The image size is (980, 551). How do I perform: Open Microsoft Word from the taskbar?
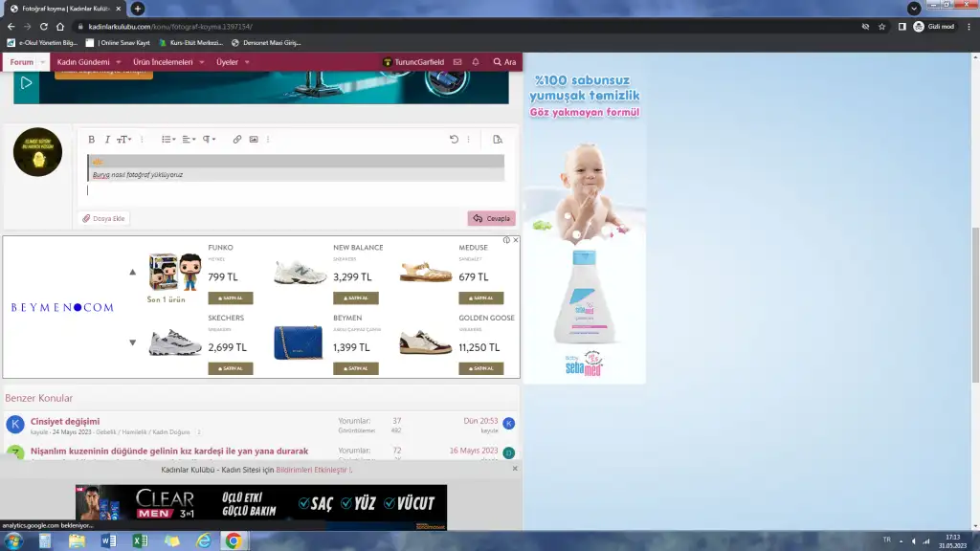coord(108,541)
